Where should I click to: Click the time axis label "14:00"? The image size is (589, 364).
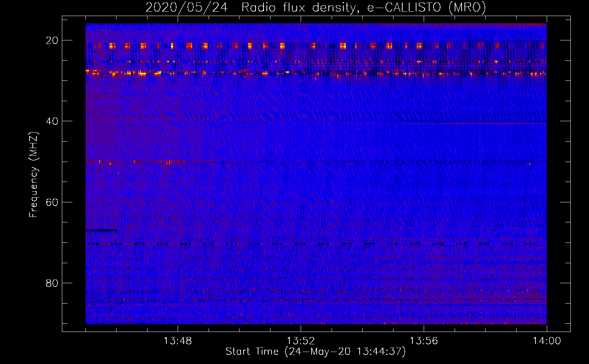click(x=547, y=341)
